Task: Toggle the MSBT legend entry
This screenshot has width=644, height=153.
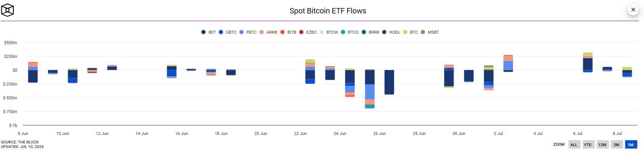Action: (430, 32)
